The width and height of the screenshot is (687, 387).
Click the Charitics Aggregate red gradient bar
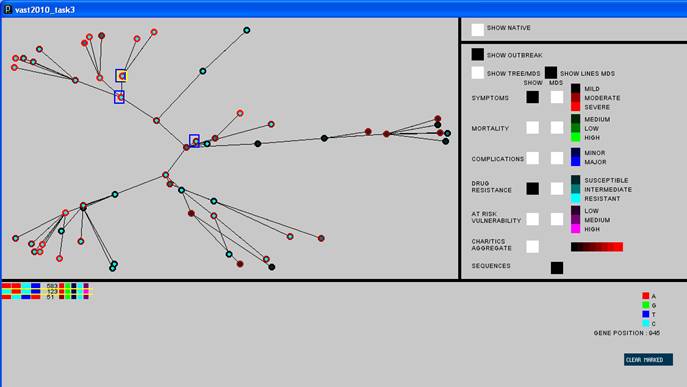coord(597,247)
